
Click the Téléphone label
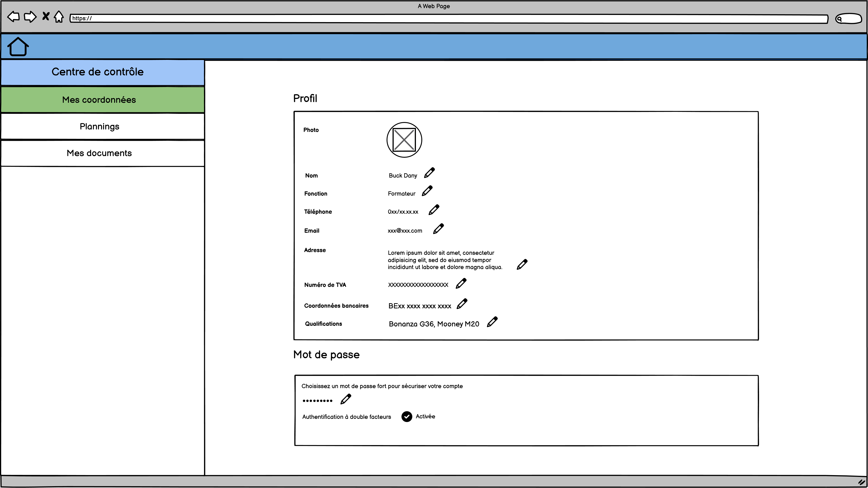[318, 212]
